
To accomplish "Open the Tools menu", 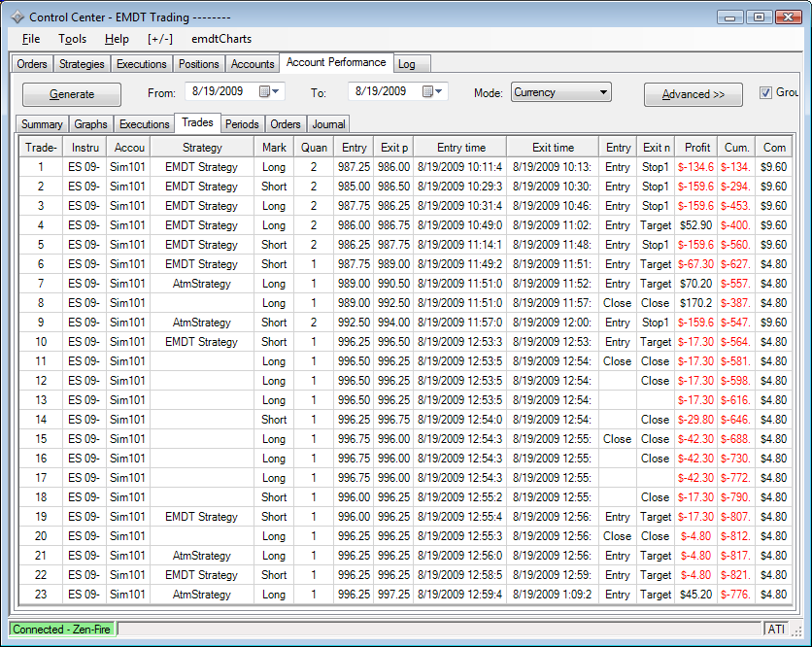I will coord(73,39).
